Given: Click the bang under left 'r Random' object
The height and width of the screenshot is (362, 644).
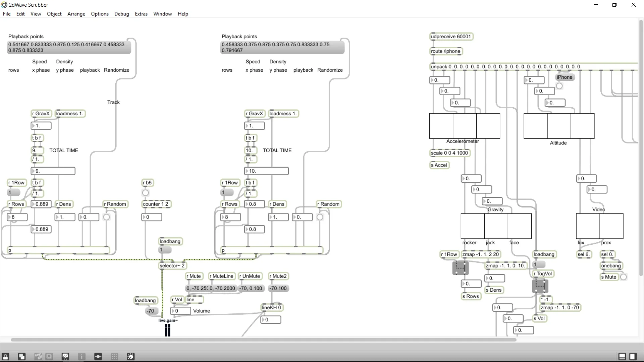Looking at the screenshot, I should (106, 217).
